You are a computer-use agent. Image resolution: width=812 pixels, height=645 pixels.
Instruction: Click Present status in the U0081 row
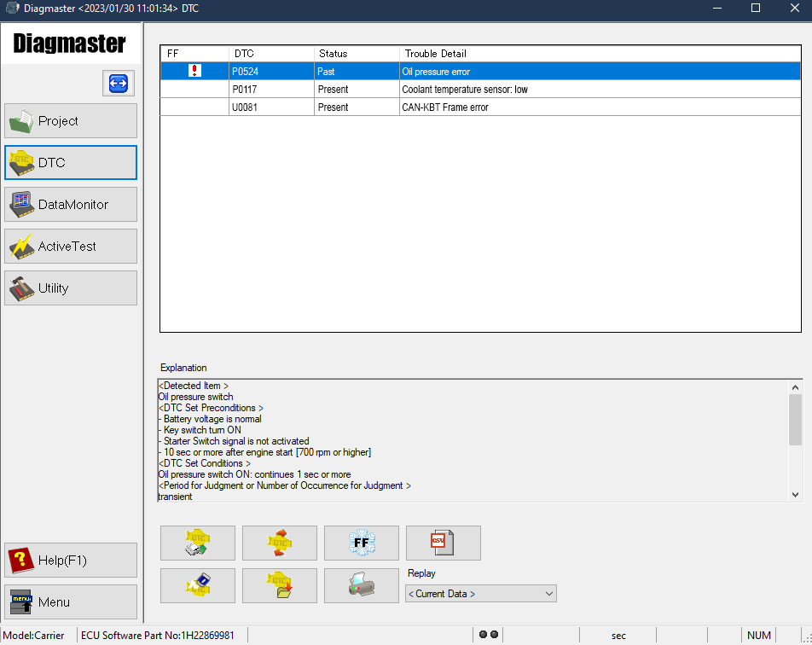tap(357, 107)
